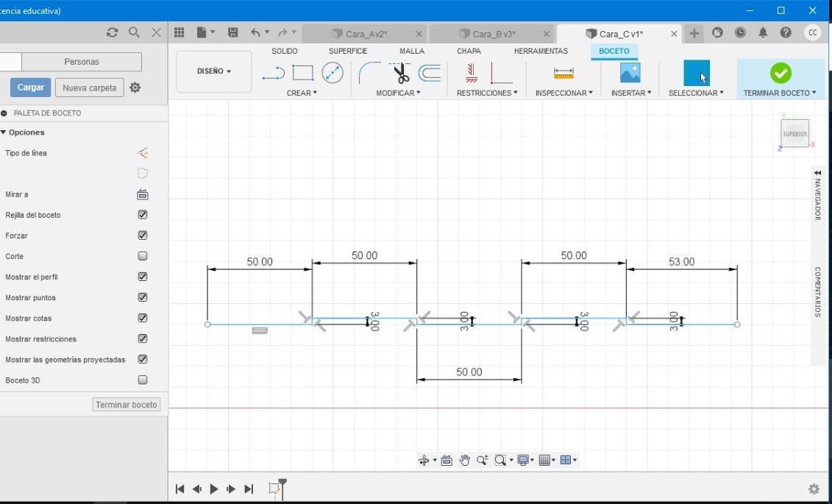Click the zoom window magnifier icon
This screenshot has height=504, width=832.
[x=500, y=460]
